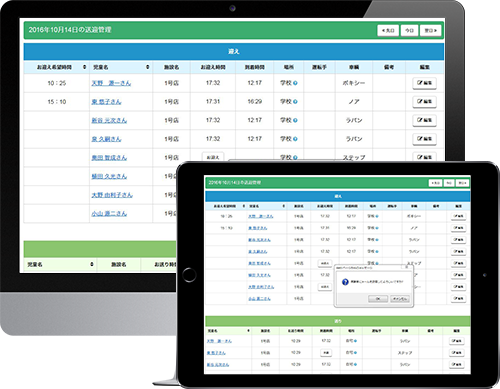Click キャンセル in the tablet confirmation dialog
This screenshot has height=389, width=500.
[x=399, y=299]
